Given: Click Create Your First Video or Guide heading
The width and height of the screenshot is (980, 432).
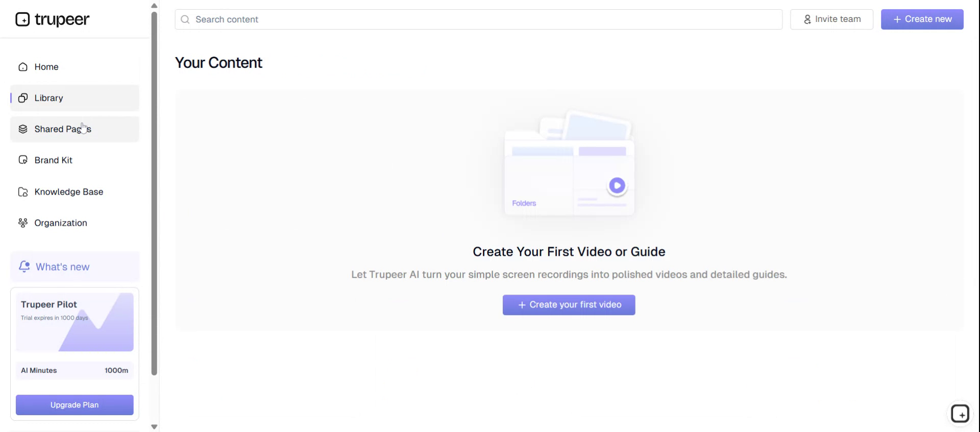Looking at the screenshot, I should [569, 252].
